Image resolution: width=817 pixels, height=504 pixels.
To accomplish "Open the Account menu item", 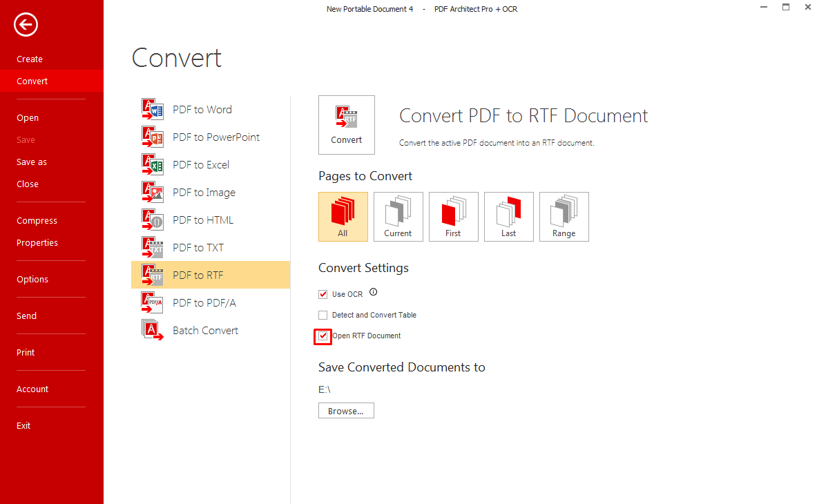I will [32, 389].
